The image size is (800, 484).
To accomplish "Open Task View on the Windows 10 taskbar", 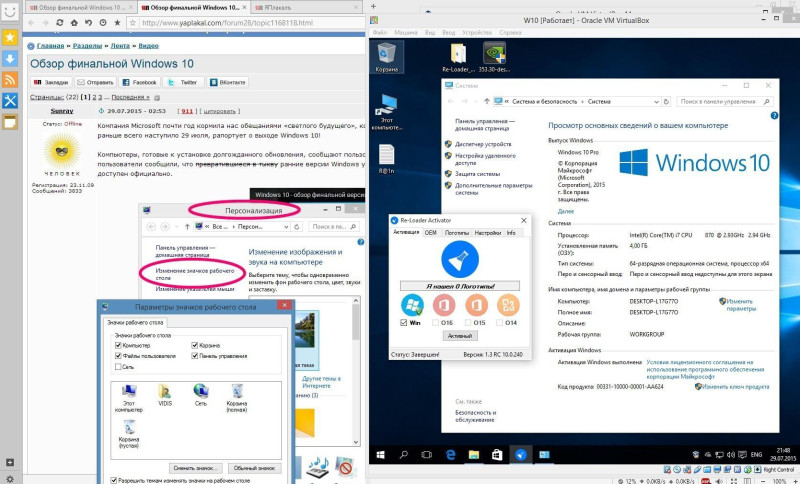I will (426, 455).
